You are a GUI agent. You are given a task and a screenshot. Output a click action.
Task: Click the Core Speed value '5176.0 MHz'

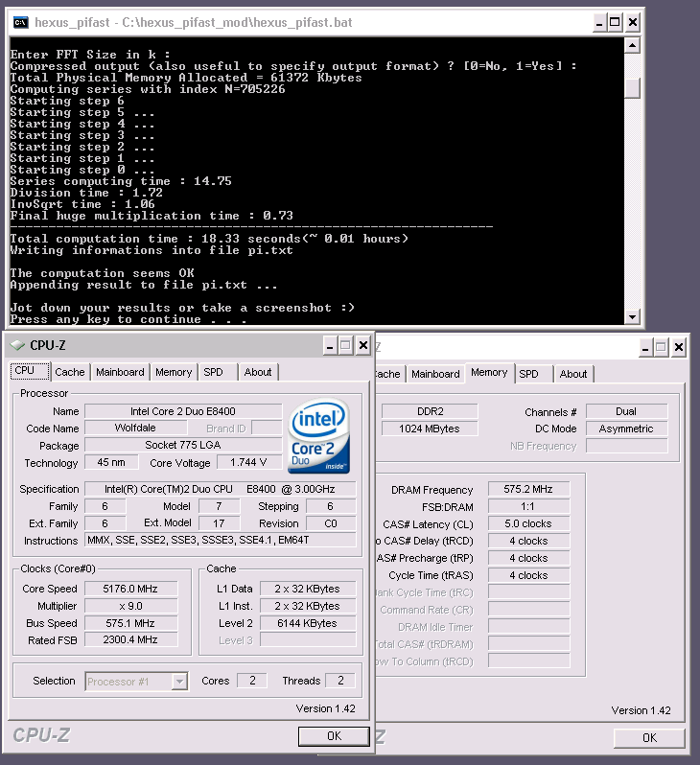[x=130, y=589]
